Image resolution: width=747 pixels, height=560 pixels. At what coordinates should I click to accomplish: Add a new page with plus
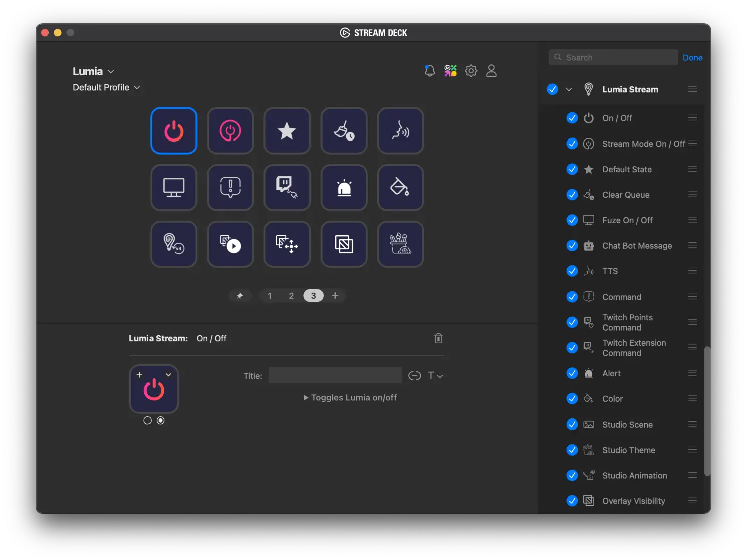pos(335,296)
